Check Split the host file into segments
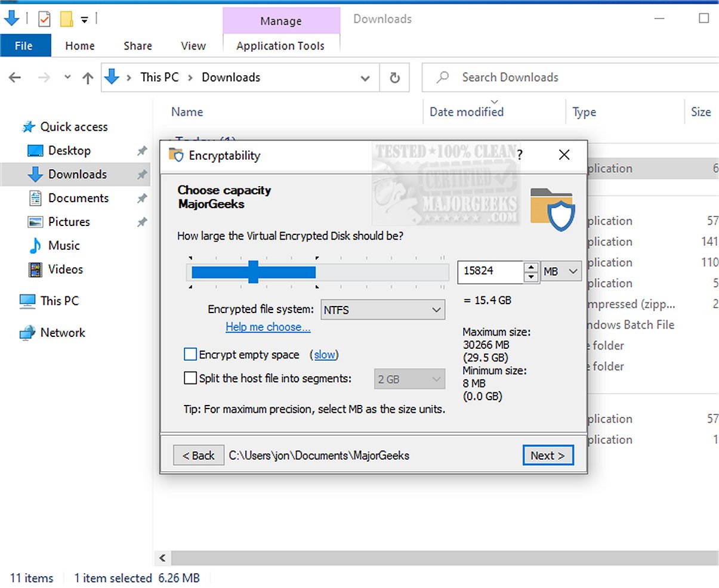Screen dimensions: 719x588 point(190,378)
